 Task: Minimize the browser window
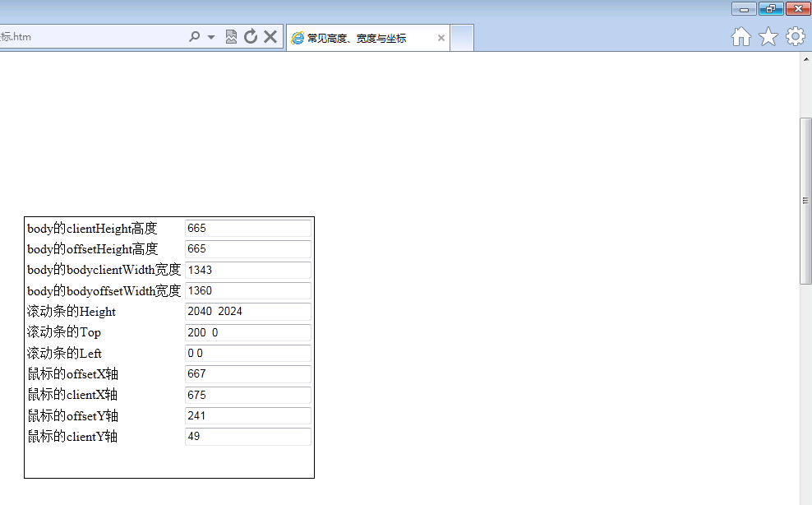744,9
